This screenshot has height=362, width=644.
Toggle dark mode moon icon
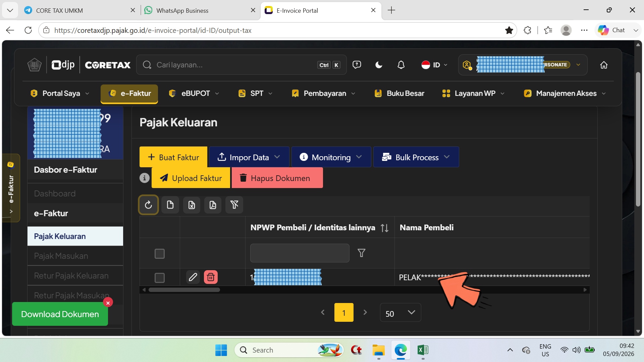[379, 65]
